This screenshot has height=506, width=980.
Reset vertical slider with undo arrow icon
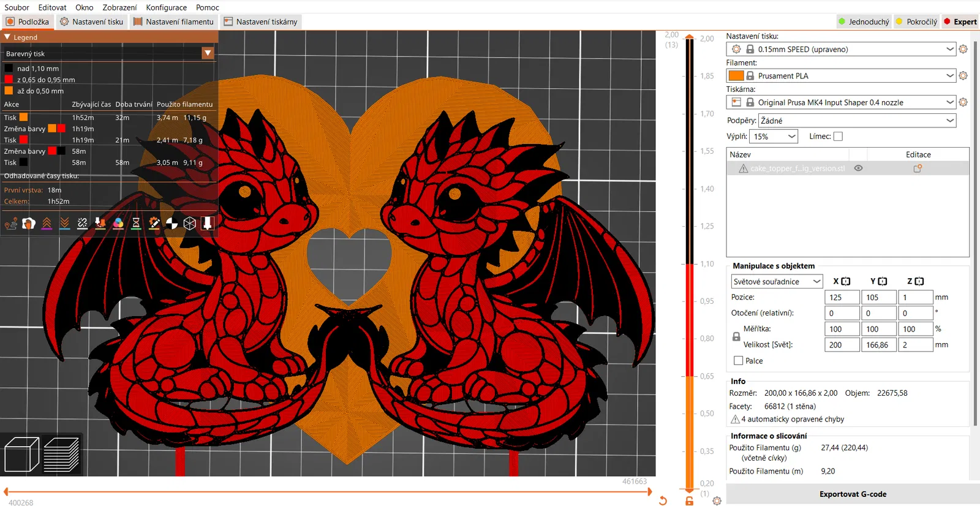click(x=663, y=500)
